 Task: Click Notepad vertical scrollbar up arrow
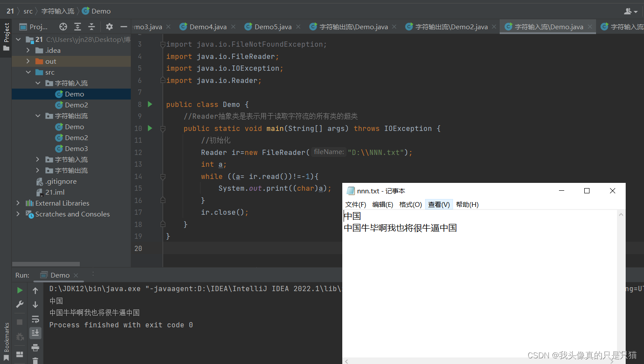tap(621, 214)
